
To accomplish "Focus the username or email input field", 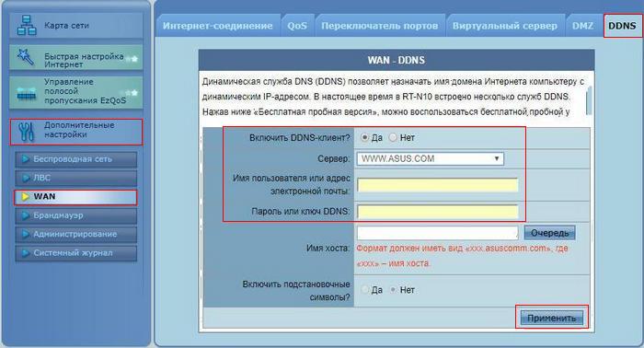I will [437, 185].
